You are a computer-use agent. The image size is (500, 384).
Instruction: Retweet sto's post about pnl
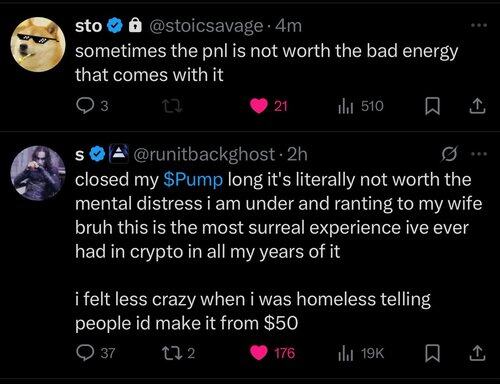pyautogui.click(x=172, y=106)
